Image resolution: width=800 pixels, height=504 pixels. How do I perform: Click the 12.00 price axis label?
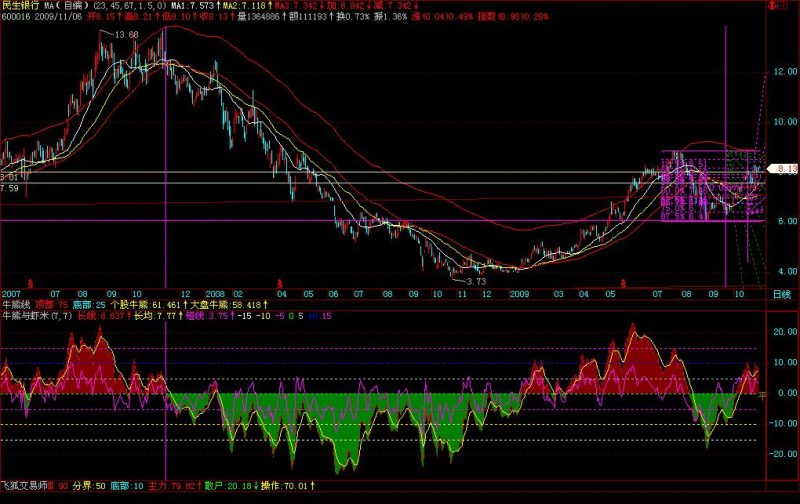[785, 72]
